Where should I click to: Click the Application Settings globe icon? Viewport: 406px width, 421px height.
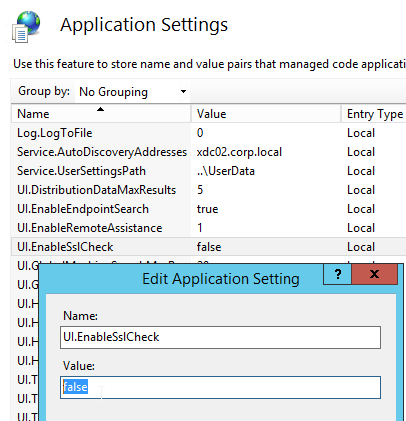pos(26,26)
